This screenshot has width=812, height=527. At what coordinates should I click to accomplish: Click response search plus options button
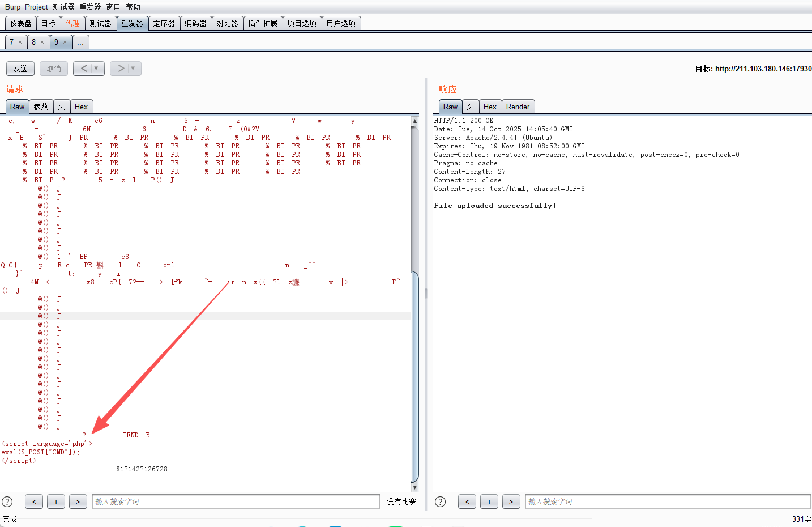pos(489,501)
